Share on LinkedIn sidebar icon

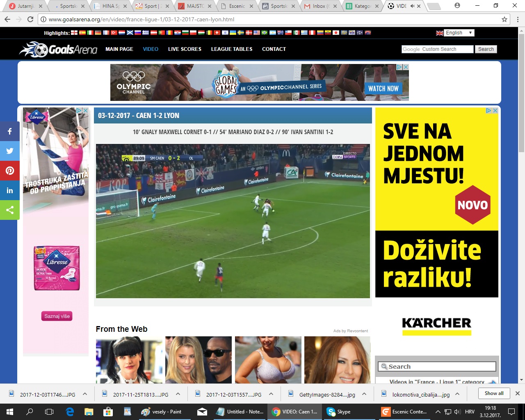10,190
